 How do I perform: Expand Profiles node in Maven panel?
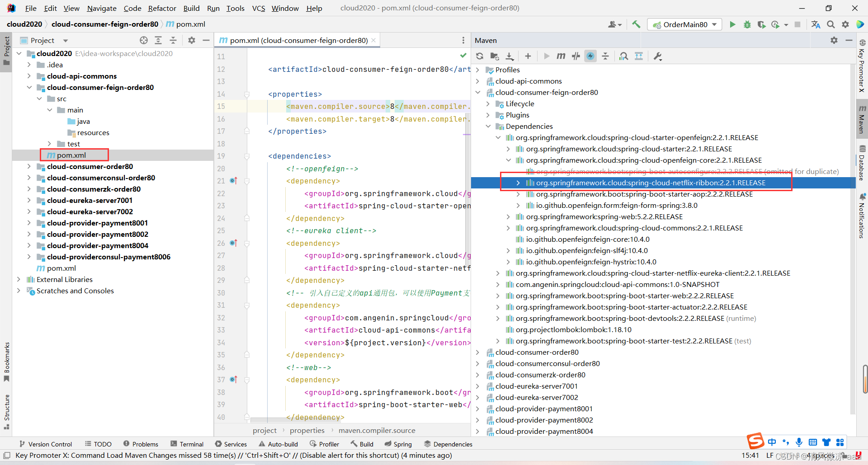coord(477,70)
